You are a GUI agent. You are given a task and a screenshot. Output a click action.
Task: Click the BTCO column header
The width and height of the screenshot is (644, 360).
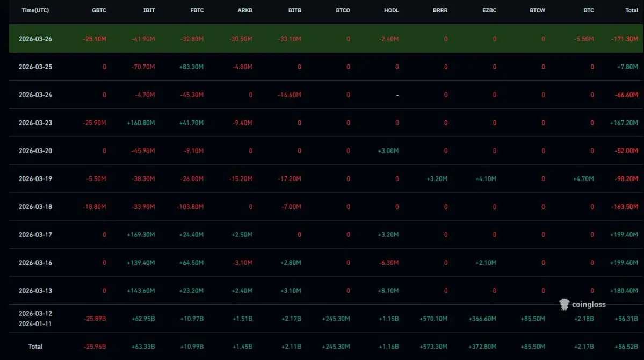point(343,10)
